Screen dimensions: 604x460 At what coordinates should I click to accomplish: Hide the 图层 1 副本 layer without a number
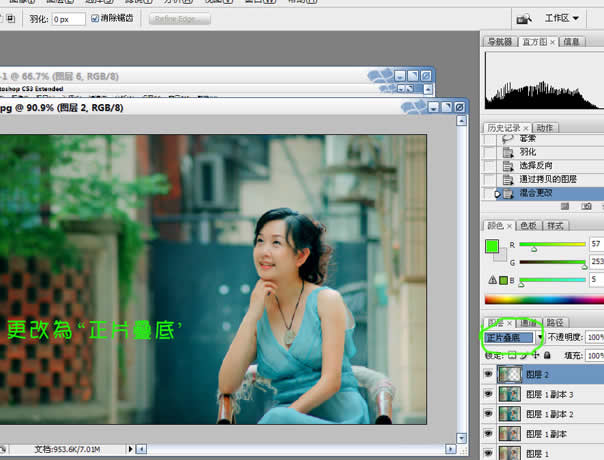489,433
